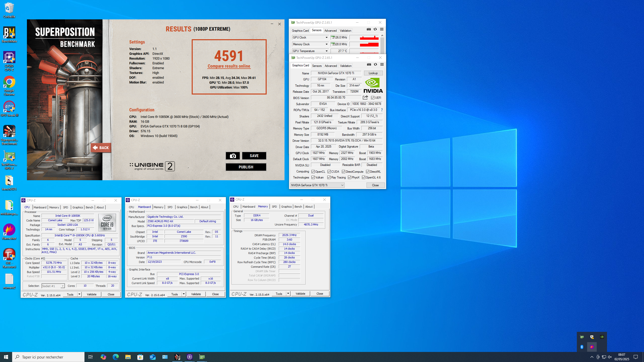Switch to Advanced tab in GPU-Z Graphics Card window
Screen dimensions: 644x362
pyautogui.click(x=331, y=66)
